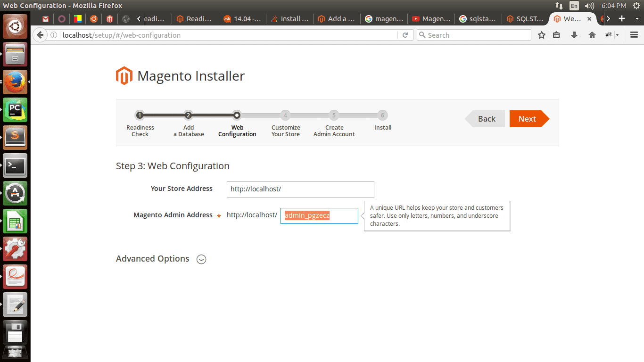
Task: Open Files manager in launcher
Action: [x=15, y=54]
